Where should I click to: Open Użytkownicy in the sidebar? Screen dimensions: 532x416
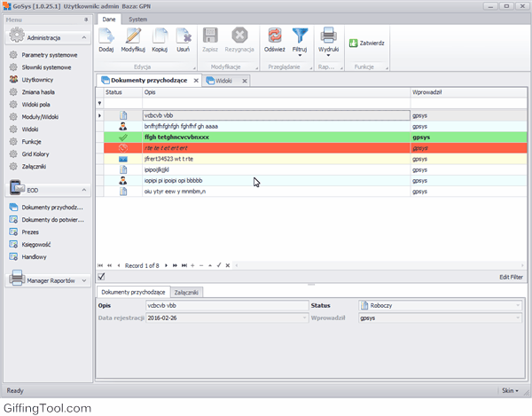[39, 79]
